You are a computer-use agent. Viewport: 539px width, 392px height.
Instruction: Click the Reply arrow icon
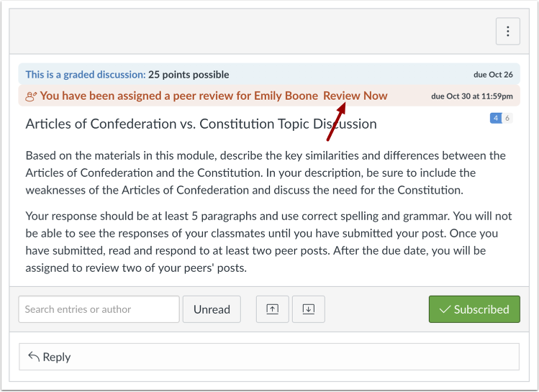click(x=34, y=357)
